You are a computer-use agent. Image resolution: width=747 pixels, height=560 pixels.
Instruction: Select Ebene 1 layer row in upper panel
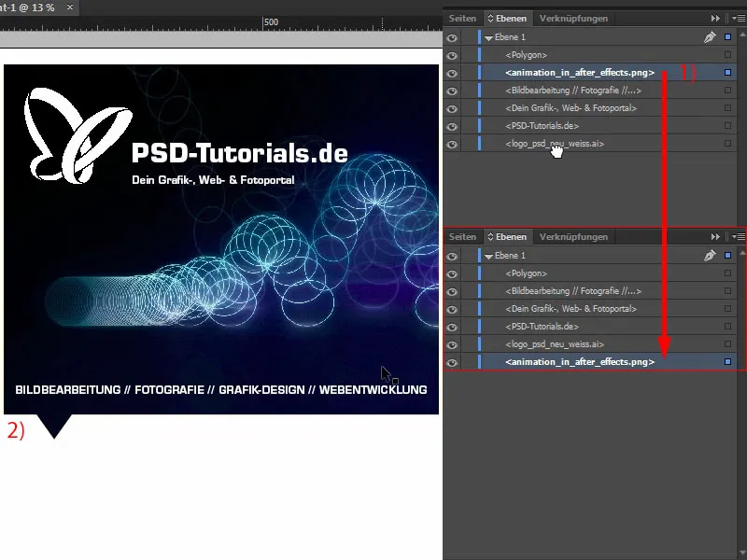click(591, 37)
